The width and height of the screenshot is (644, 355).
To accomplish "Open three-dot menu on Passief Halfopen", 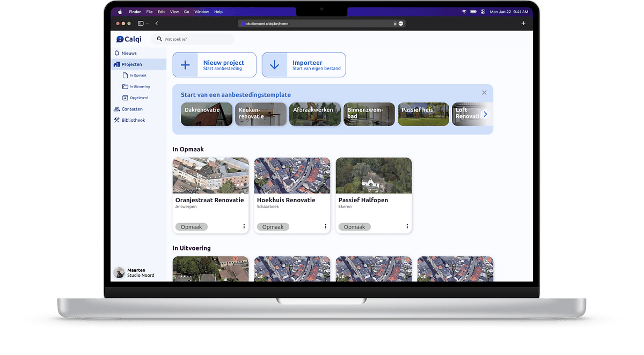I will pyautogui.click(x=407, y=226).
